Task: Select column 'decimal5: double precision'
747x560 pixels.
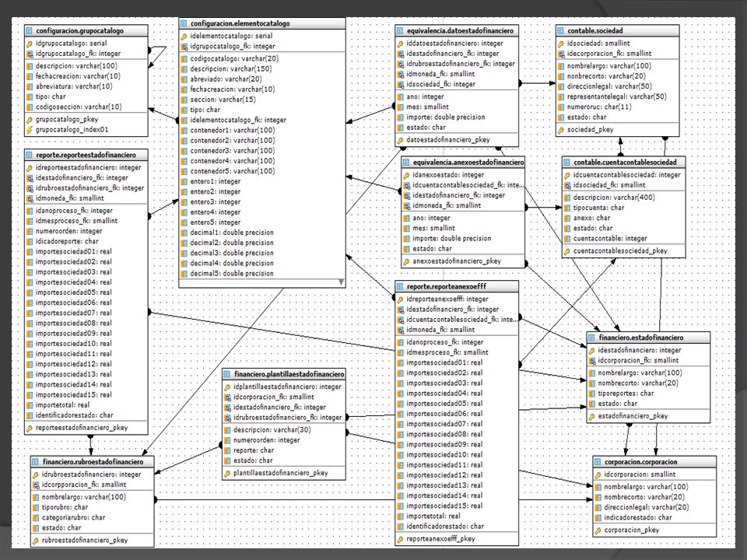Action: (232, 274)
